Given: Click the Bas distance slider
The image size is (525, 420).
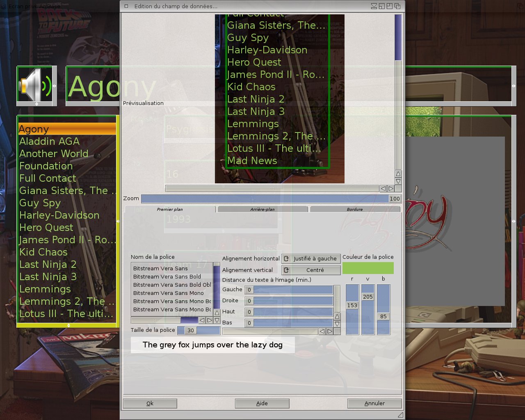Looking at the screenshot, I should (289, 323).
